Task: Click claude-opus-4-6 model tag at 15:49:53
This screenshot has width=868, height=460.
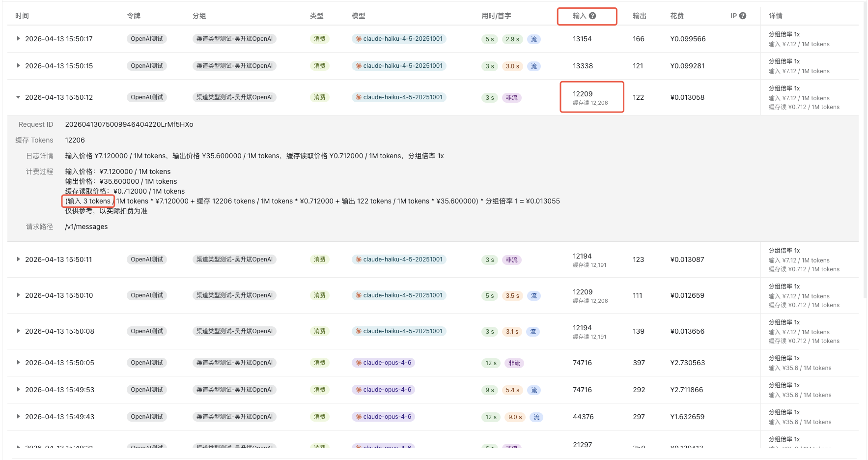Action: click(383, 390)
